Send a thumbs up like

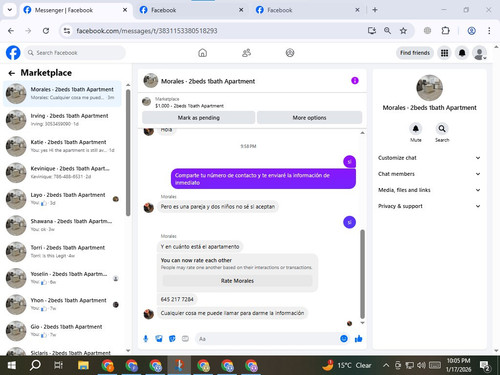point(359,339)
